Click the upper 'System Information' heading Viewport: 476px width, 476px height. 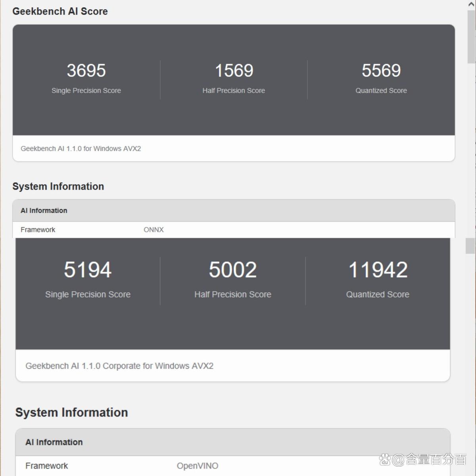[58, 186]
